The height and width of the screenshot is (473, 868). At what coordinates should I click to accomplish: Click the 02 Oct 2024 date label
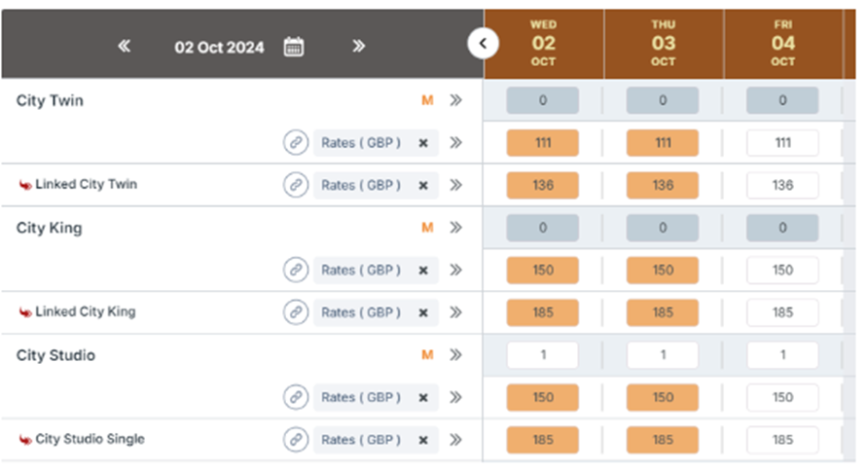[x=219, y=47]
